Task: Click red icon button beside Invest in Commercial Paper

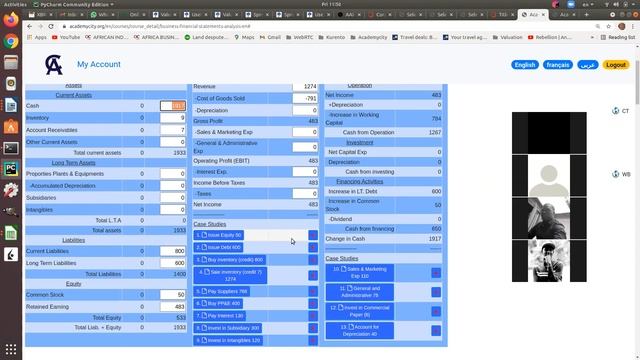Action: [436, 311]
